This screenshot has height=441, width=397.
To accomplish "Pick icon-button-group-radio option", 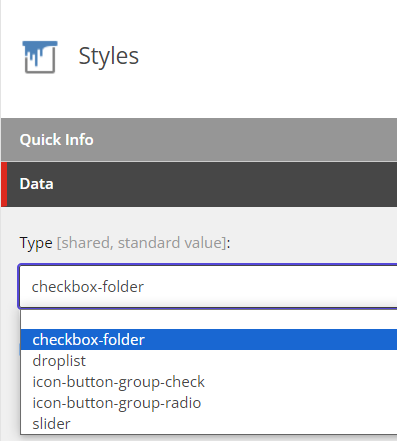I will pos(209,403).
